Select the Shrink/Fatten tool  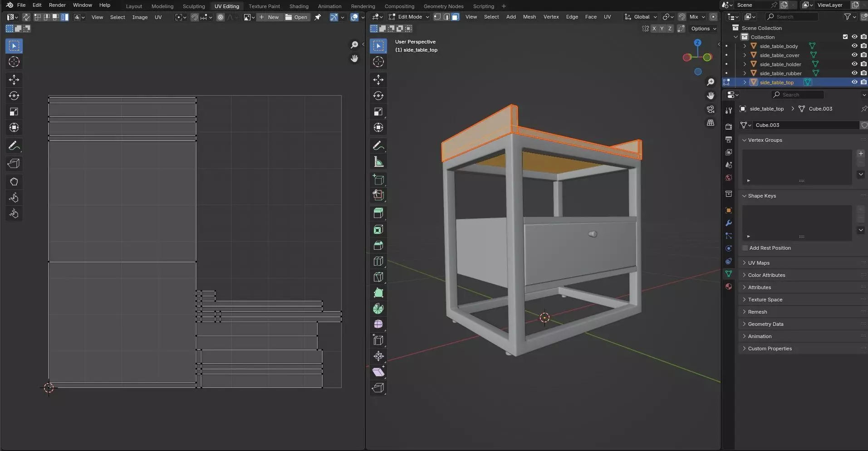pos(378,356)
